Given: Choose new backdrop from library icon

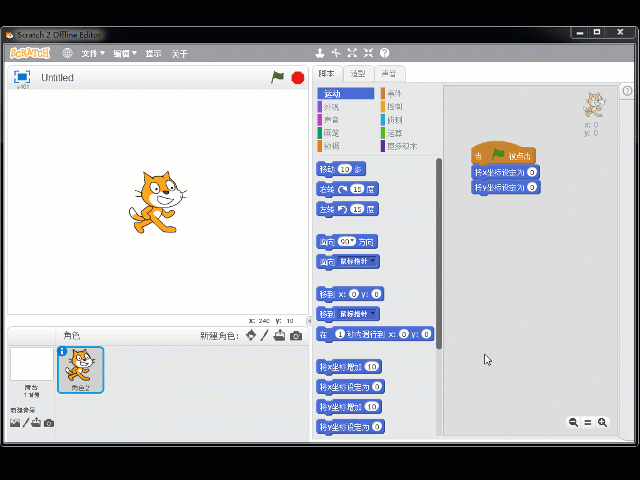Looking at the screenshot, I should [x=15, y=423].
